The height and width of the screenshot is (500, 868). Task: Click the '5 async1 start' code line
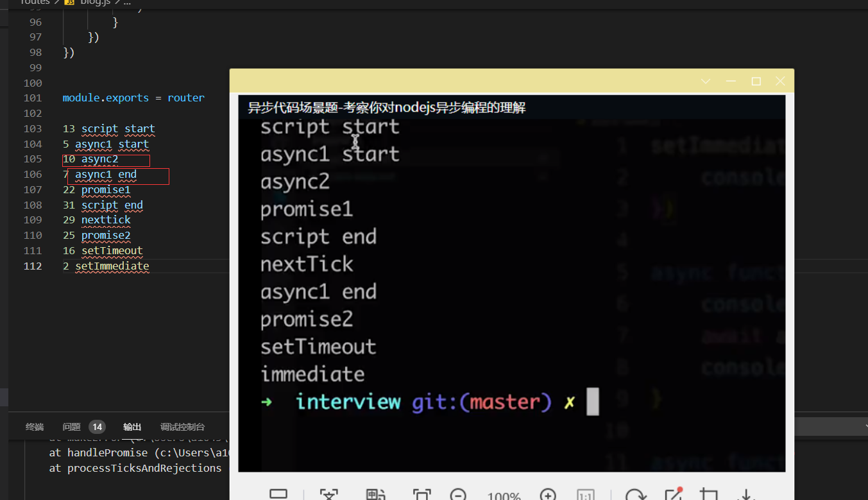106,144
